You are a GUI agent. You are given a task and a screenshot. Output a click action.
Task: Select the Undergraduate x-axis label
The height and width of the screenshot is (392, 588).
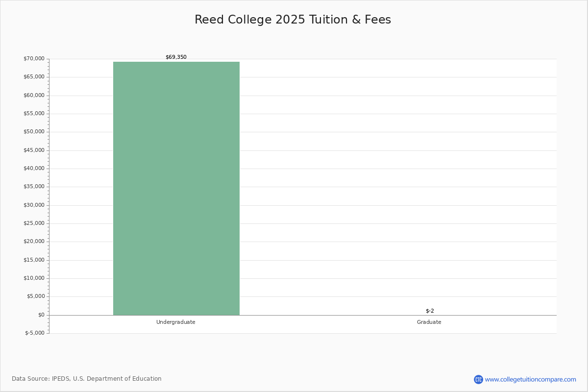coord(176,322)
